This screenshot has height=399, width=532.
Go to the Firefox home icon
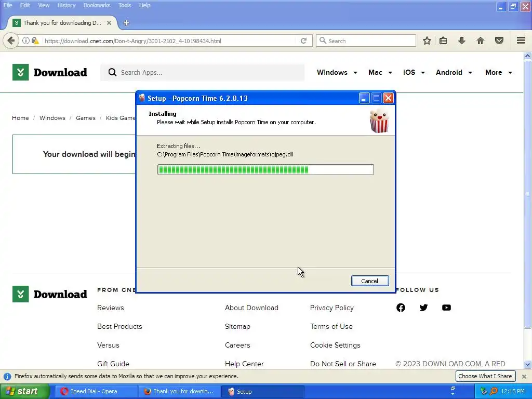(481, 41)
